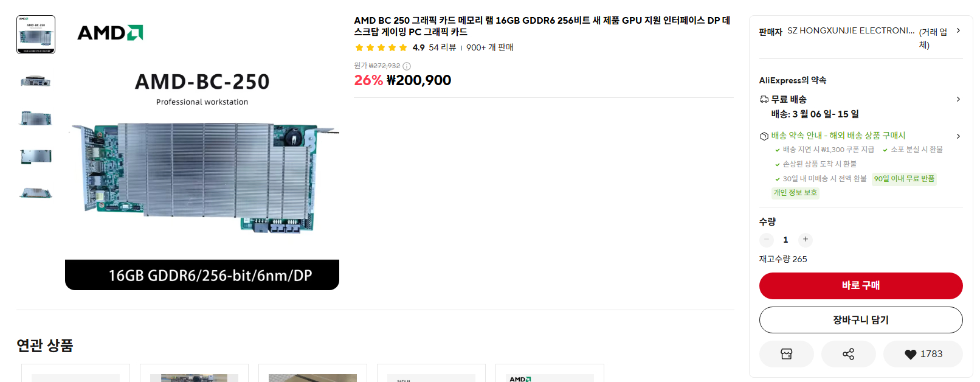Viewport: 980px width, 382px height.
Task: Open the 54 리뷰 reviews link
Action: click(x=442, y=47)
